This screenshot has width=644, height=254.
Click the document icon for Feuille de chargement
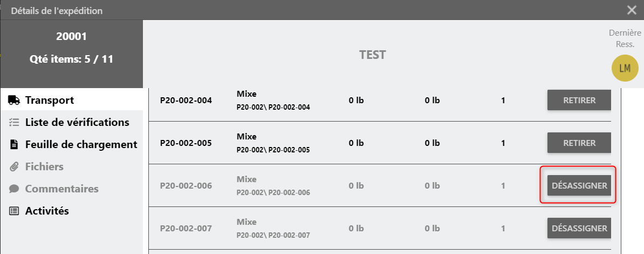14,144
